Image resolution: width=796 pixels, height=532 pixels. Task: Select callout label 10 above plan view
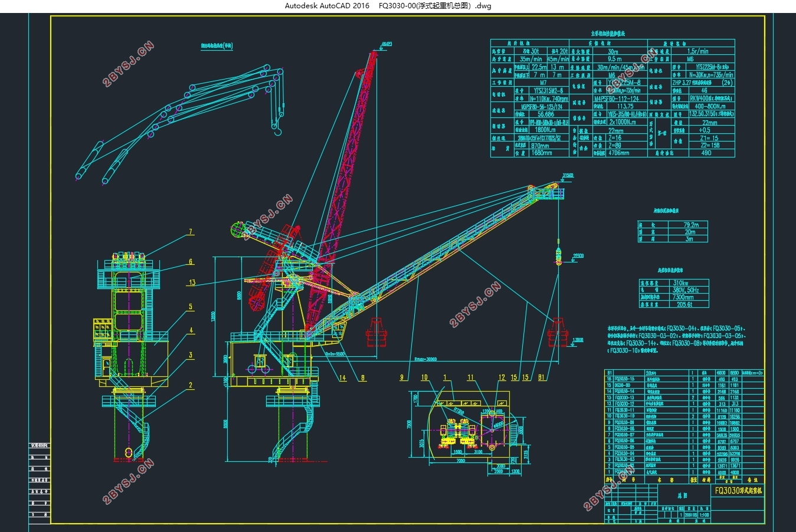[x=424, y=377]
